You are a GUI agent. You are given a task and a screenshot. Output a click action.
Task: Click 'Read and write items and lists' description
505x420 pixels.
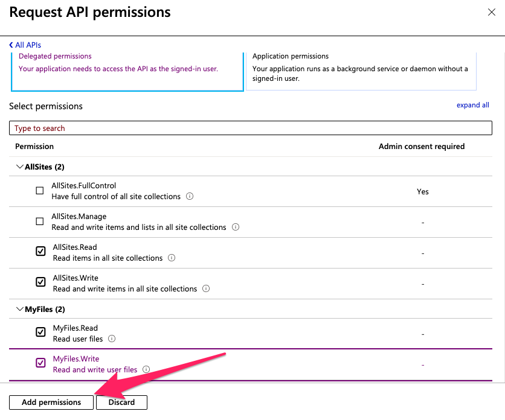(139, 227)
